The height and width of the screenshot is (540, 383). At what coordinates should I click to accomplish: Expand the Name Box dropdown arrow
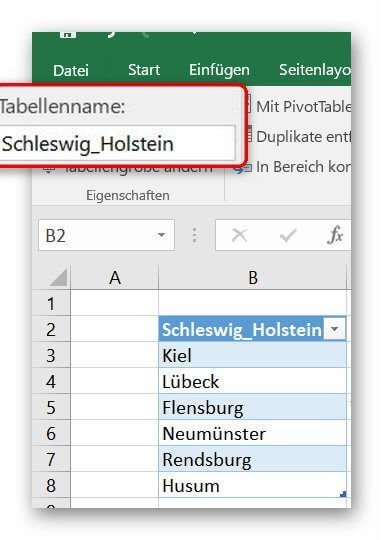[x=161, y=235]
